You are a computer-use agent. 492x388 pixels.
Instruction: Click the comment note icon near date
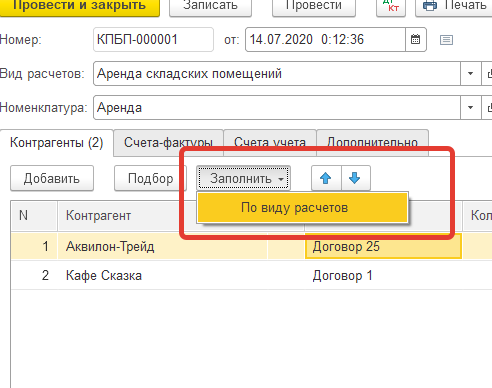[446, 40]
